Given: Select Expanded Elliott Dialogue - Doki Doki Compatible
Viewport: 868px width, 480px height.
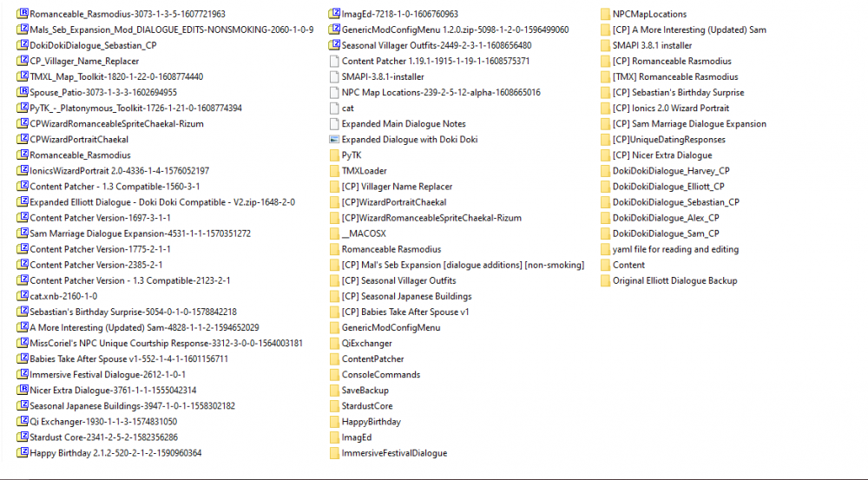Looking at the screenshot, I should (162, 202).
